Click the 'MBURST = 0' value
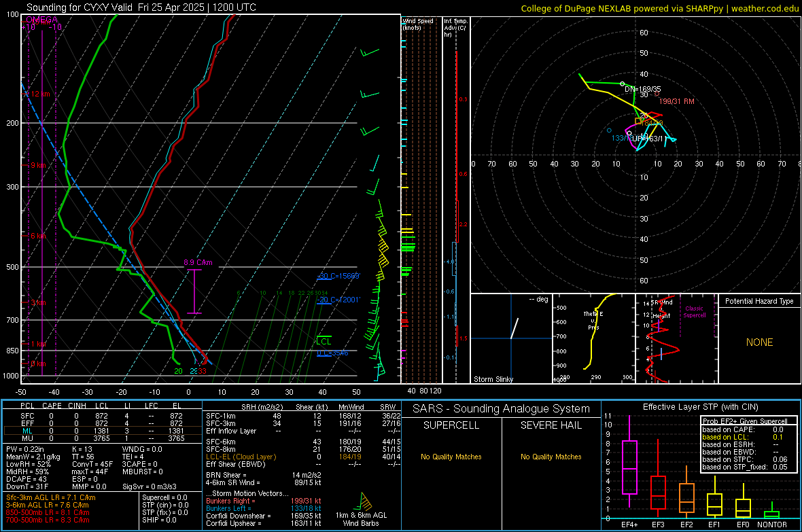Screen dimensions: 802x532 coord(143,472)
